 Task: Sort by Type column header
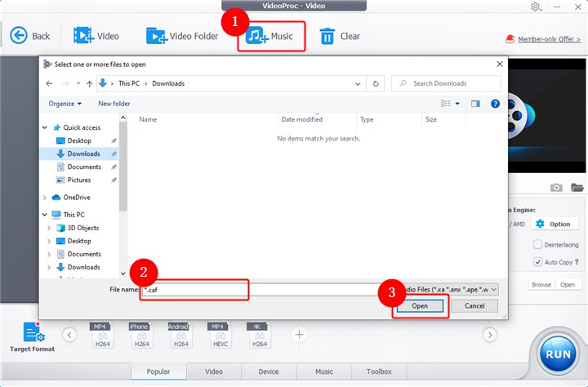[367, 119]
